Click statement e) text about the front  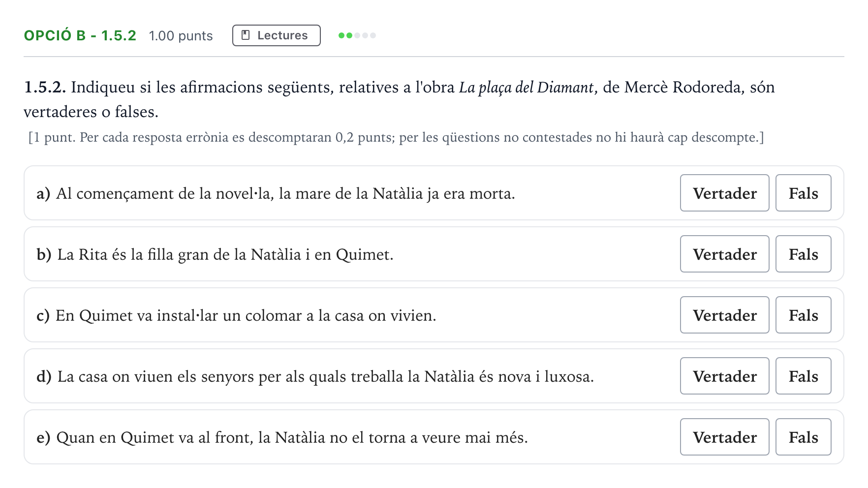[282, 437]
